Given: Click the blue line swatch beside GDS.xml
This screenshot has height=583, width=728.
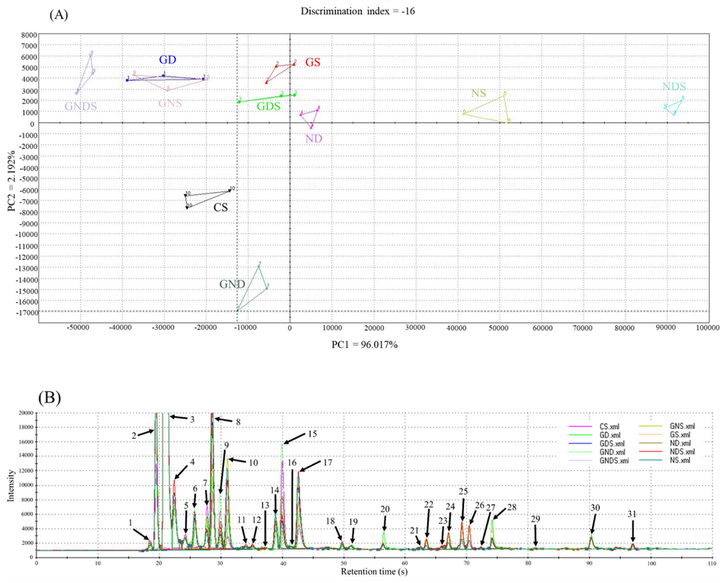Looking at the screenshot, I should [x=580, y=444].
